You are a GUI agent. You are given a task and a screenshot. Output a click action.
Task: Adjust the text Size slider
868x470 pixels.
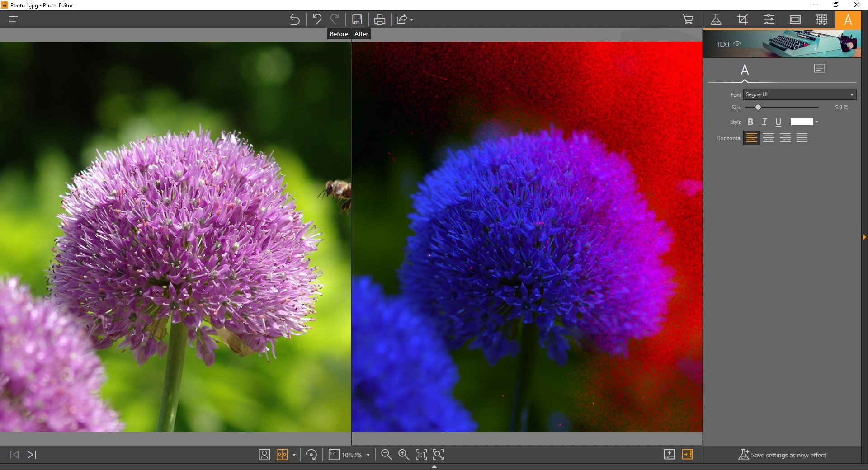point(782,107)
